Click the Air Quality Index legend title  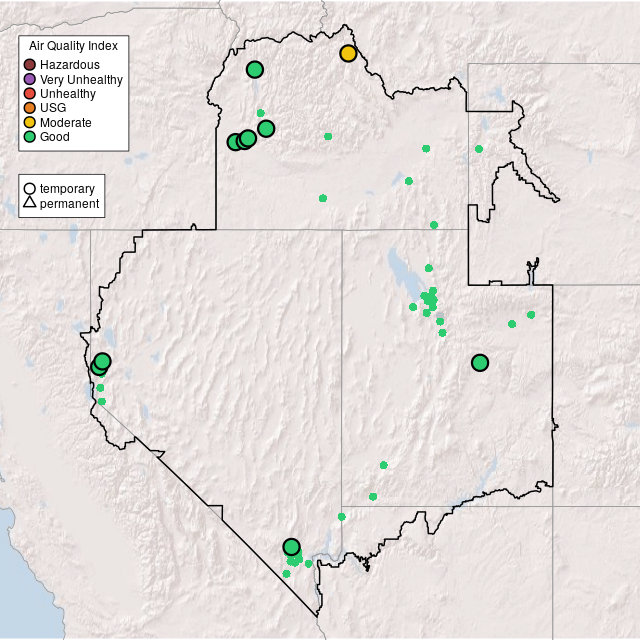(x=74, y=46)
